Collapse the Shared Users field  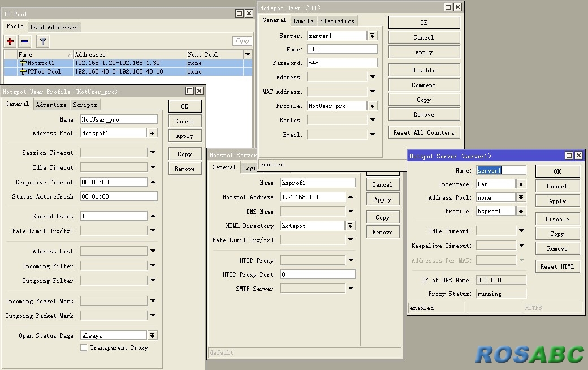pos(153,216)
